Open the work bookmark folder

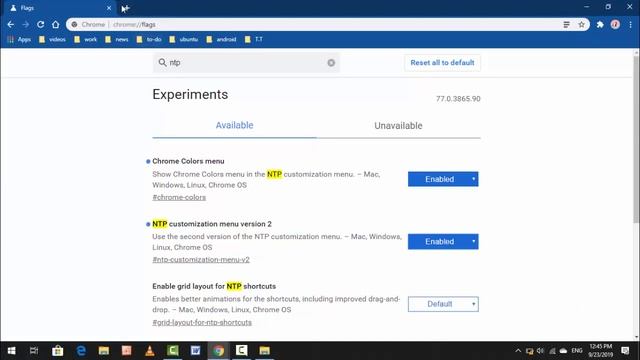[86, 39]
